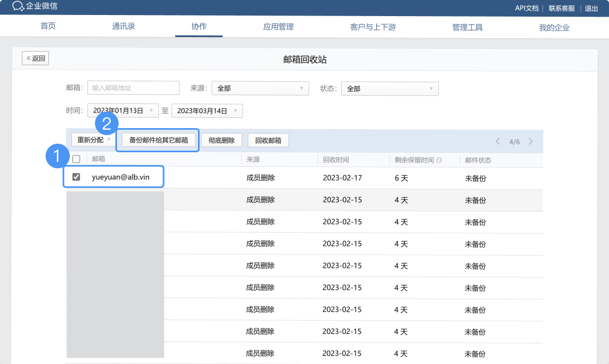Open the API文档 link

tap(526, 8)
